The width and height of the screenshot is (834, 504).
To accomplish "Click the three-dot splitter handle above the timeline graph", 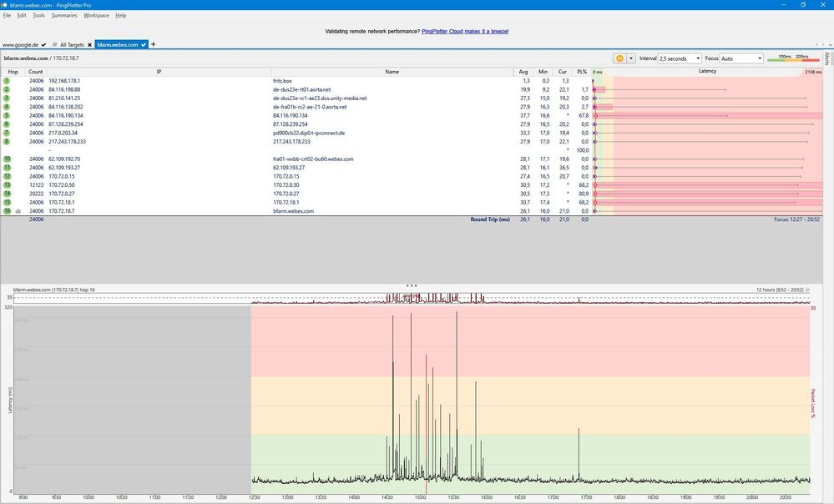I will [412, 285].
